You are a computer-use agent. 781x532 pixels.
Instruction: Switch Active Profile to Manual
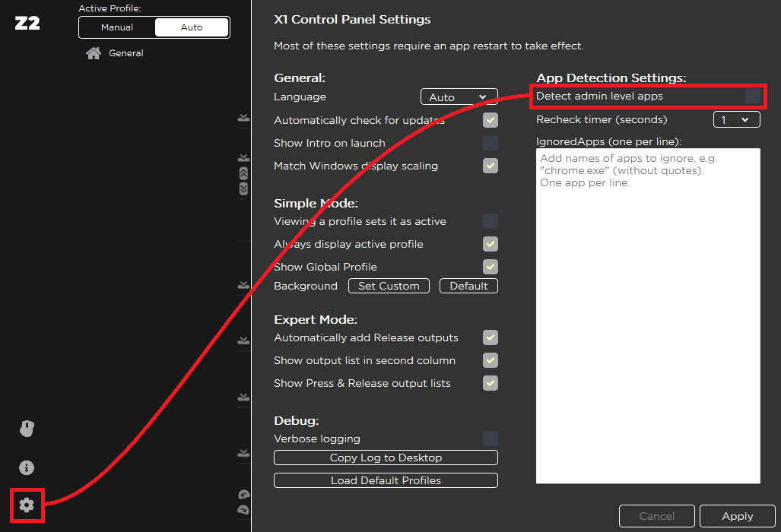coord(117,27)
